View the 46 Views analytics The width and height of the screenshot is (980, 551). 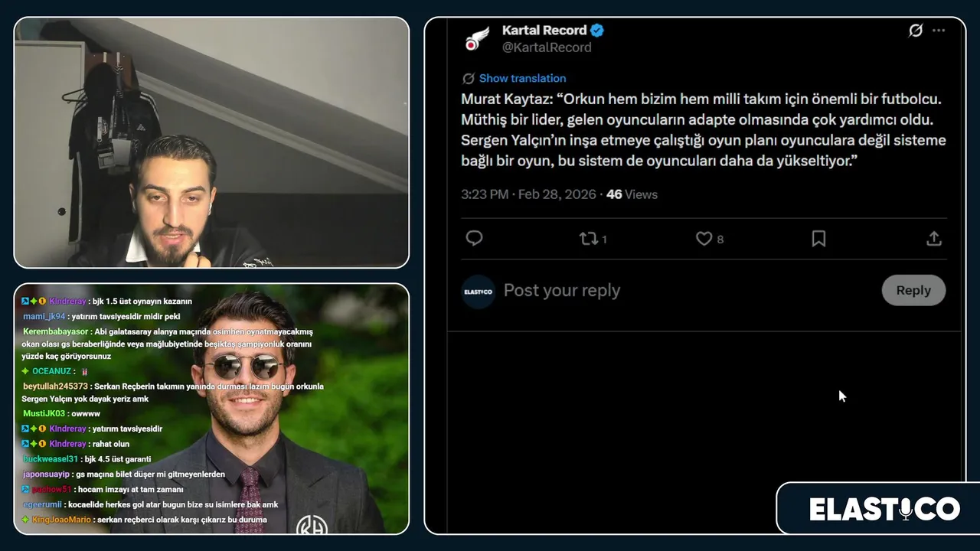(x=632, y=194)
